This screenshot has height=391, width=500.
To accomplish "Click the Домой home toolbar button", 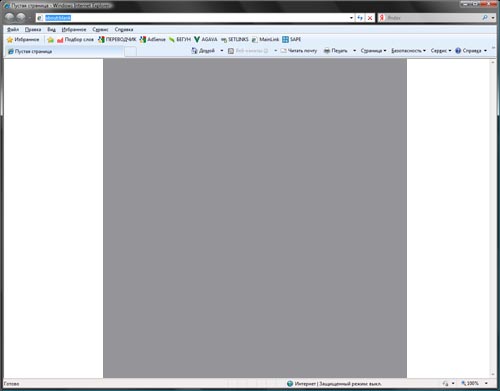I will click(203, 51).
